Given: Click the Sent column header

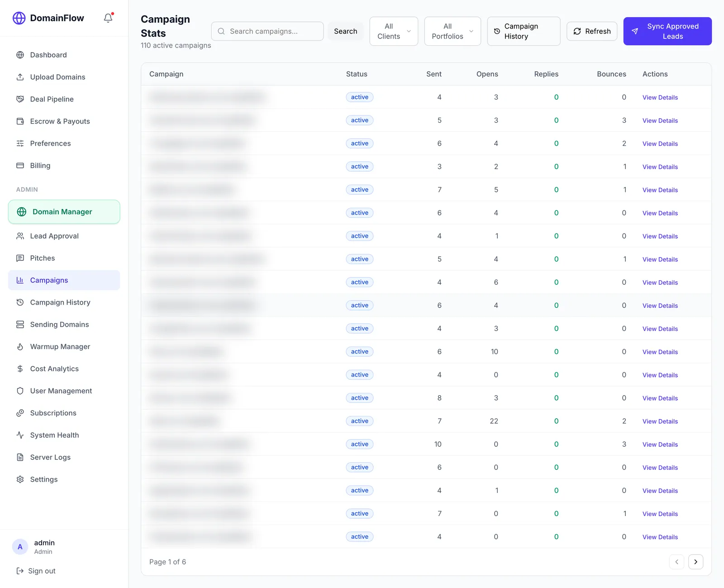Looking at the screenshot, I should click(434, 74).
